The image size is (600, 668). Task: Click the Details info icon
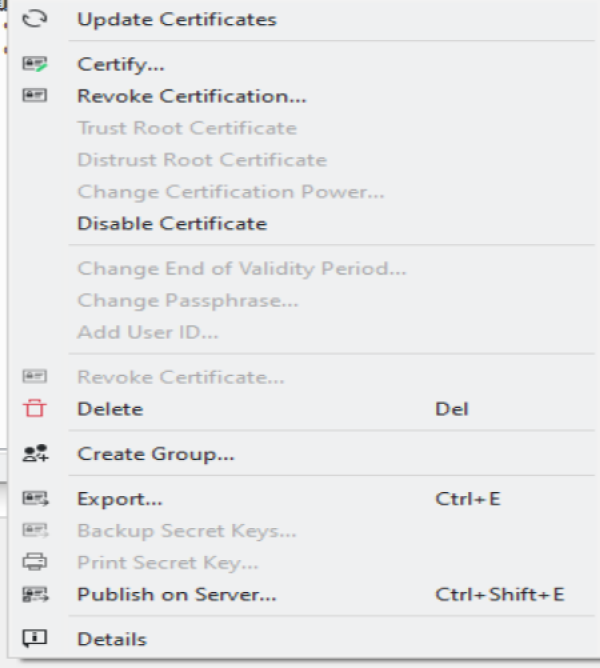tap(35, 639)
